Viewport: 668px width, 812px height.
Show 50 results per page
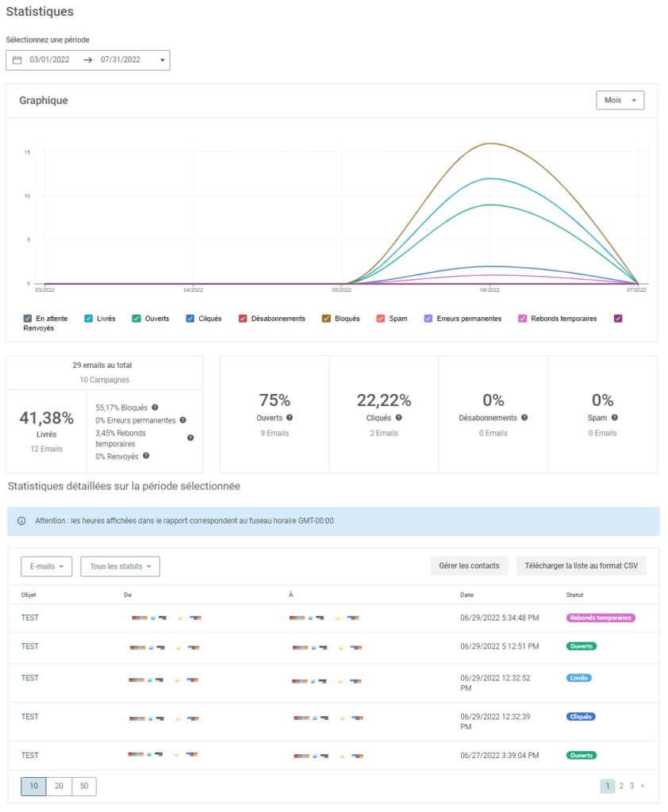84,786
